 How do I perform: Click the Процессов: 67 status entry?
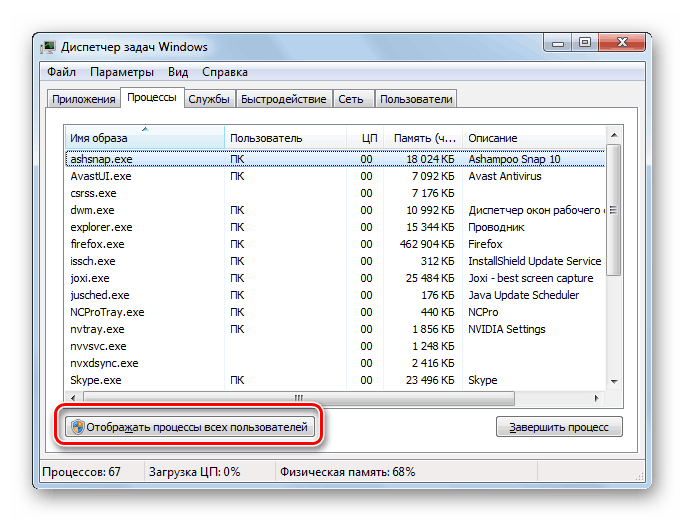[x=81, y=472]
